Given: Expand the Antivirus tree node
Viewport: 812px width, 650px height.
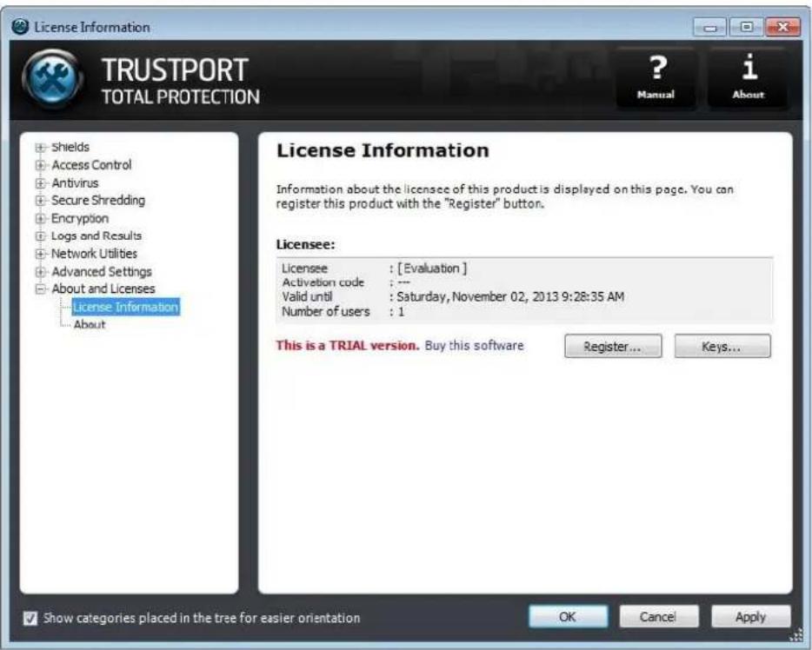Looking at the screenshot, I should click(40, 183).
